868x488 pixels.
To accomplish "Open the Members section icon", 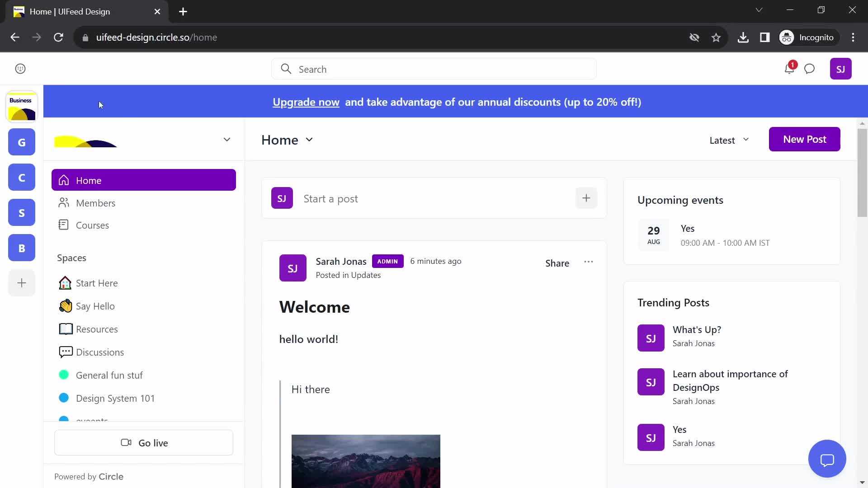I will click(x=64, y=202).
